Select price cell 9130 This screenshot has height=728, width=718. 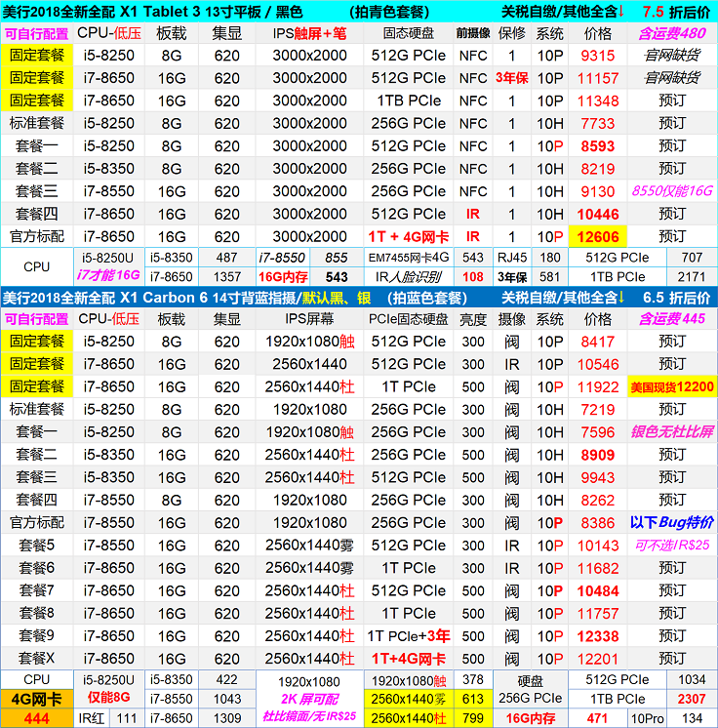598,191
